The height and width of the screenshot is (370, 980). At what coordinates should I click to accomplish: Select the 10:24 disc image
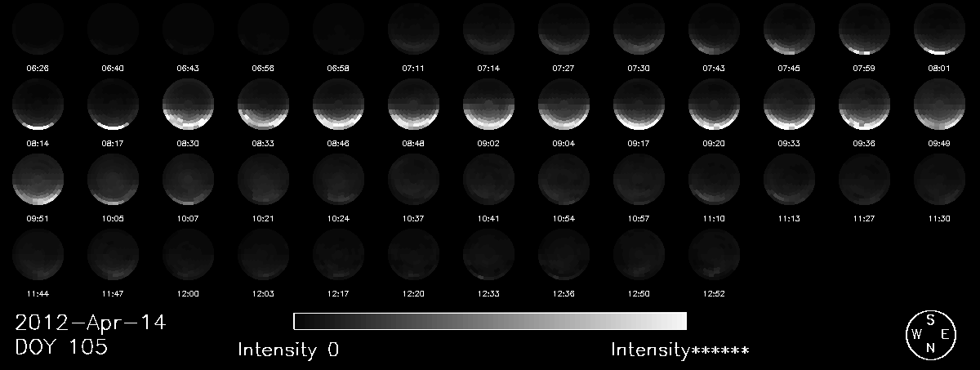point(339,181)
